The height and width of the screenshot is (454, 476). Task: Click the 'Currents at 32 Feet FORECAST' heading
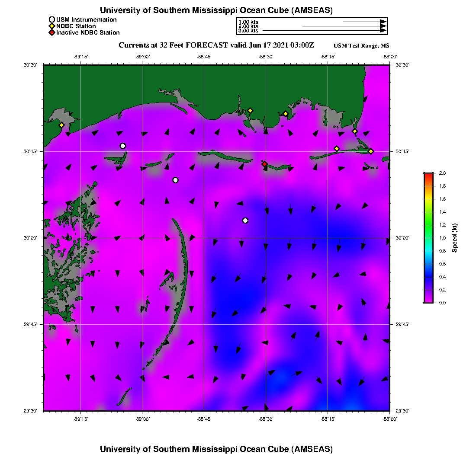click(x=173, y=45)
